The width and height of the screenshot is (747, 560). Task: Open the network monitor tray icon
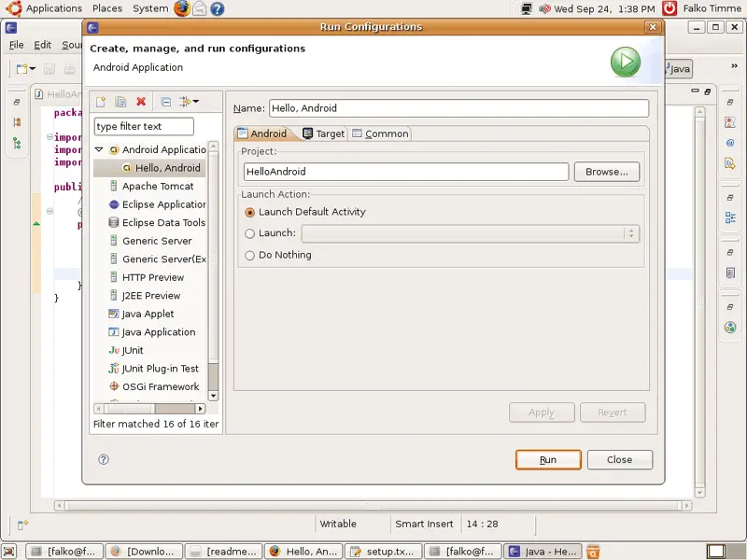tap(527, 8)
